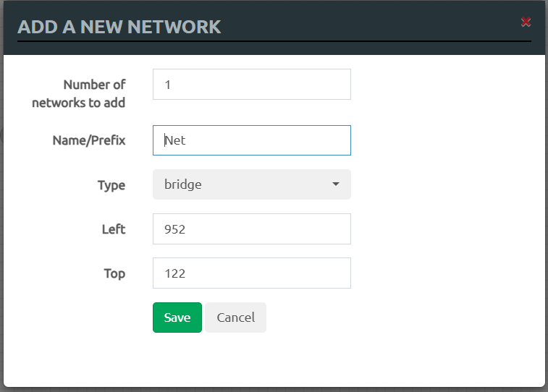Click the Number of networks to add label
Image resolution: width=548 pixels, height=392 pixels.
[79, 93]
